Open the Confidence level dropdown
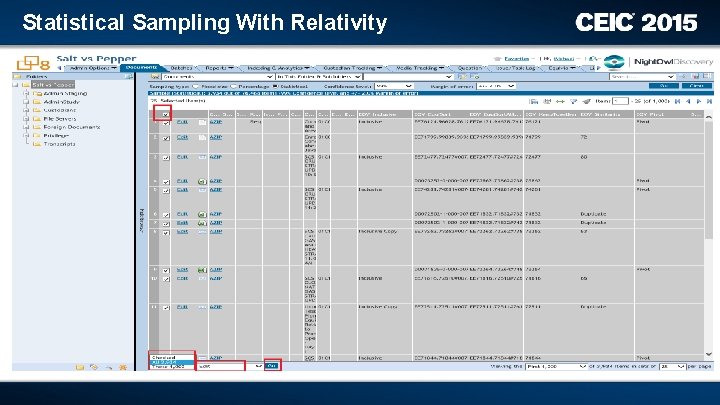The width and height of the screenshot is (720, 405). point(394,86)
